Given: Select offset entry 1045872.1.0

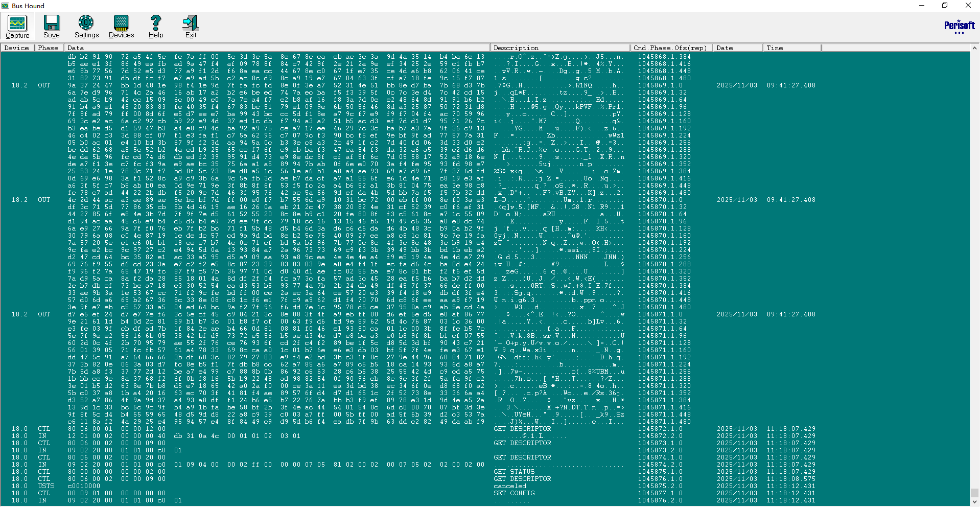Looking at the screenshot, I should [660, 429].
